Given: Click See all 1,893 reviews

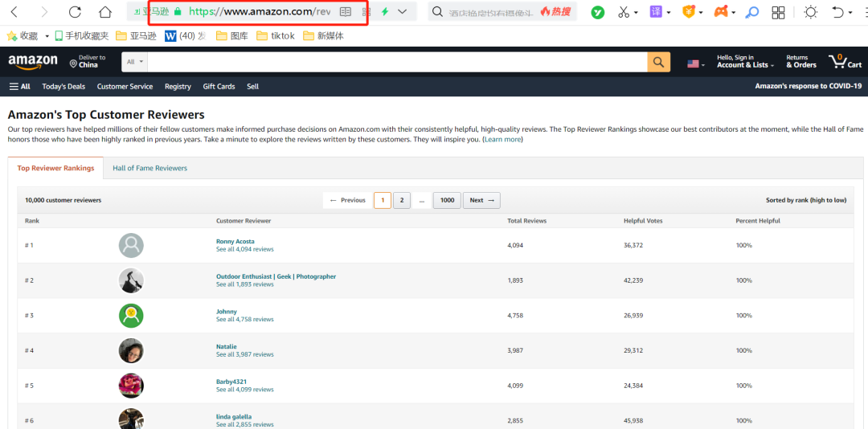Looking at the screenshot, I should [x=244, y=284].
